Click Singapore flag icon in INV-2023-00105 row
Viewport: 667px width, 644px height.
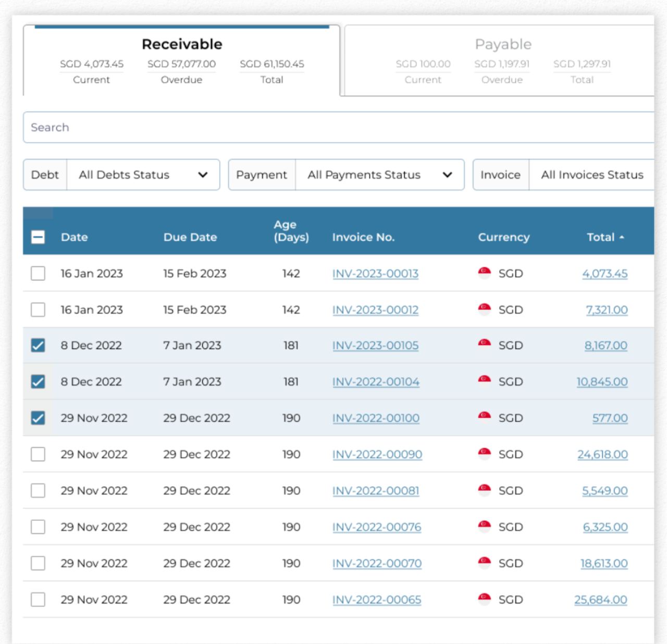click(485, 345)
